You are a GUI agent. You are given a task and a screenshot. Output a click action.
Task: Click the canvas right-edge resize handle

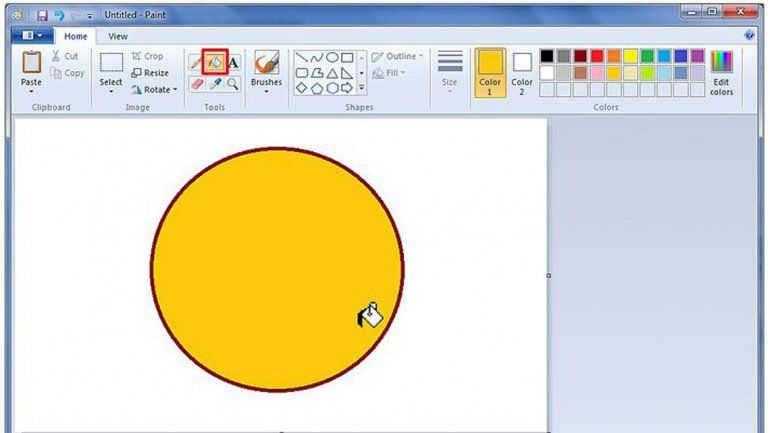549,275
